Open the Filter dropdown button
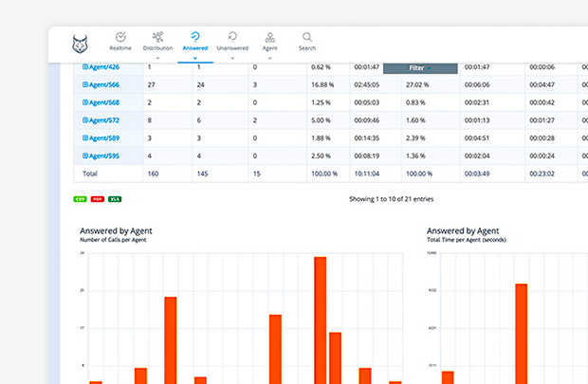This screenshot has width=588, height=384. click(420, 68)
